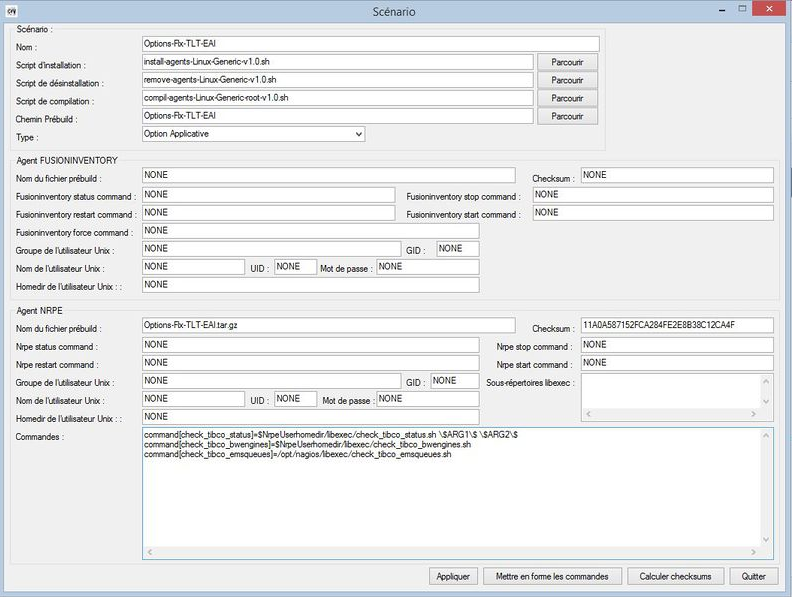Screen dimensions: 792x597
Task: Click the Calculer checksums button
Action: point(675,576)
